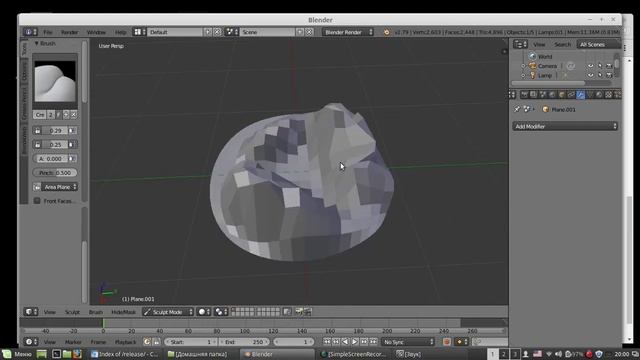The height and width of the screenshot is (360, 640).
Task: Add a new brush with plus button
Action: coord(65,115)
